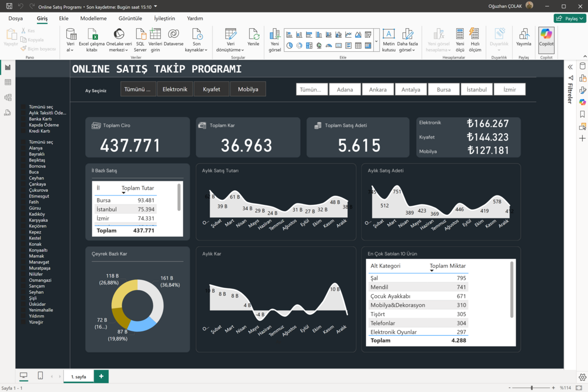The height and width of the screenshot is (392, 588).
Task: Filter by İstanbul city button
Action: [477, 89]
